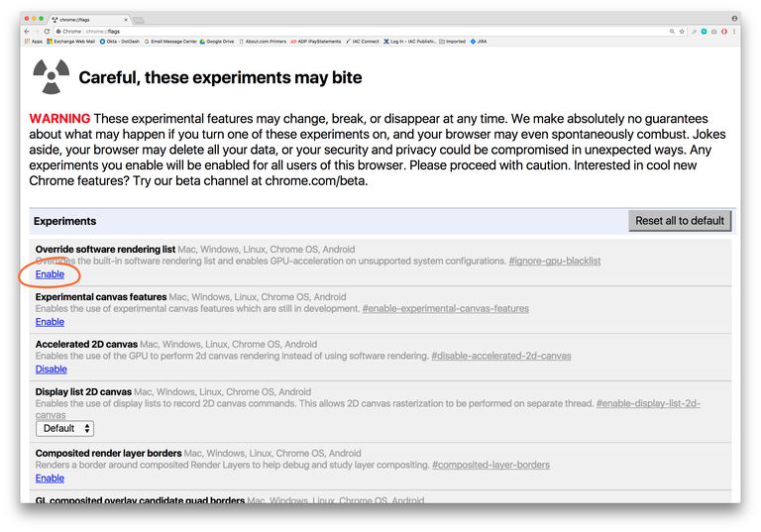The image size is (761, 532).
Task: Open the JIRA bookmark
Action: click(x=479, y=42)
